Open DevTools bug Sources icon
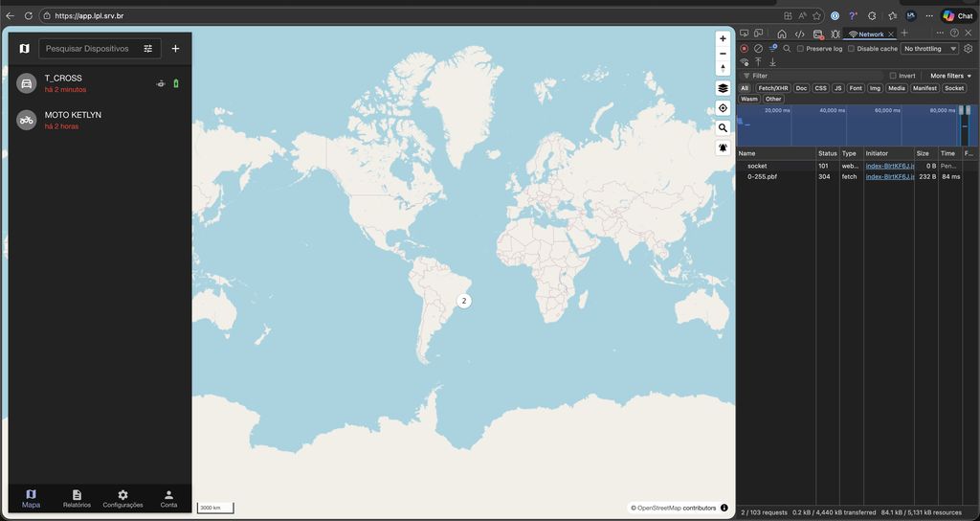This screenshot has width=980, height=521. 835,34
